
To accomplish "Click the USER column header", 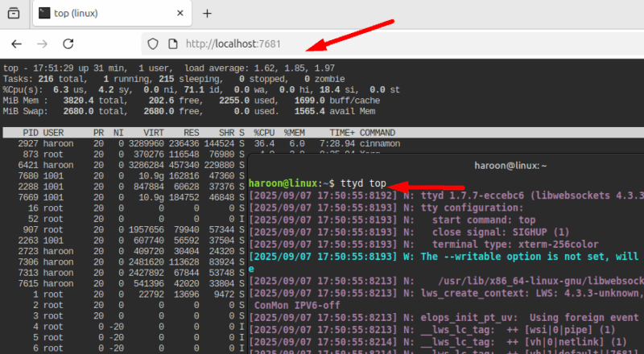I will [x=53, y=133].
